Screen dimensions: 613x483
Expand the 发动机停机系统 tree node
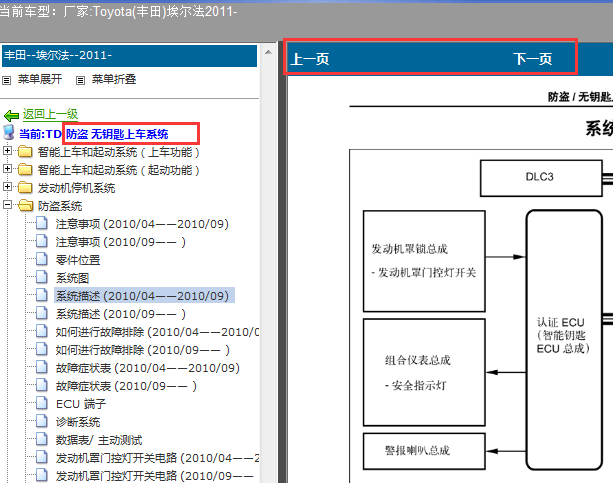click(7, 187)
